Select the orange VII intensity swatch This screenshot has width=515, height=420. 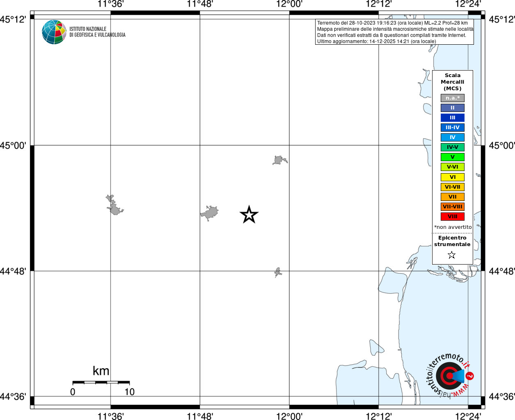click(453, 197)
